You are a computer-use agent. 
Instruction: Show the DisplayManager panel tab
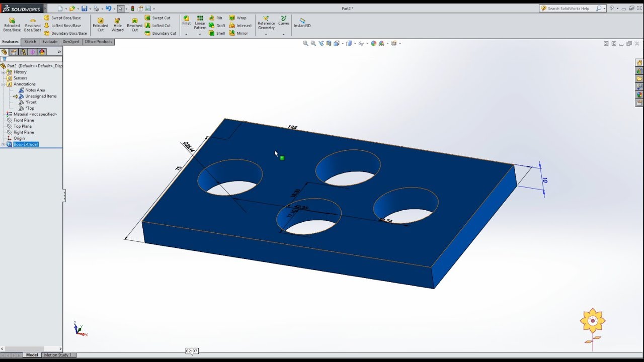coord(42,52)
